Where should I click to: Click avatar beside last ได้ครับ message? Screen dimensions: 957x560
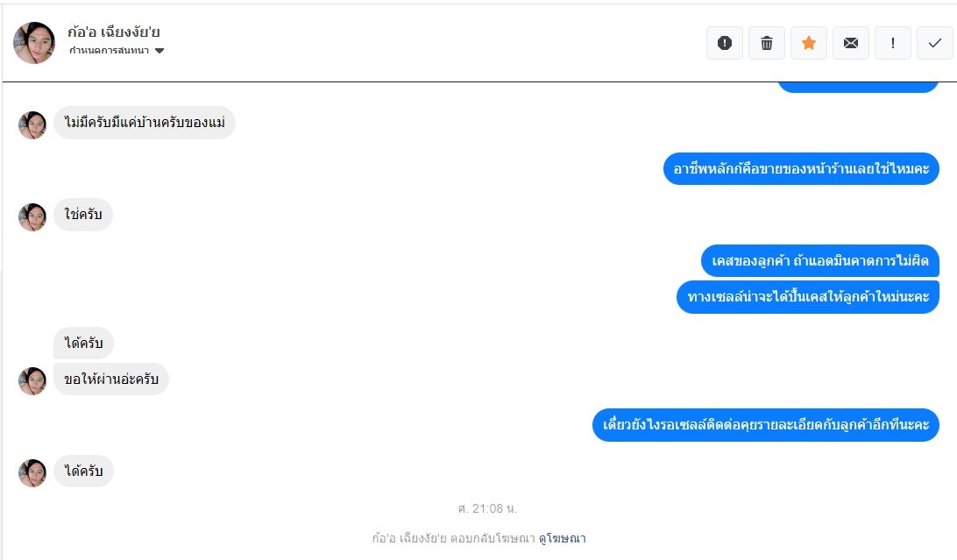32,473
